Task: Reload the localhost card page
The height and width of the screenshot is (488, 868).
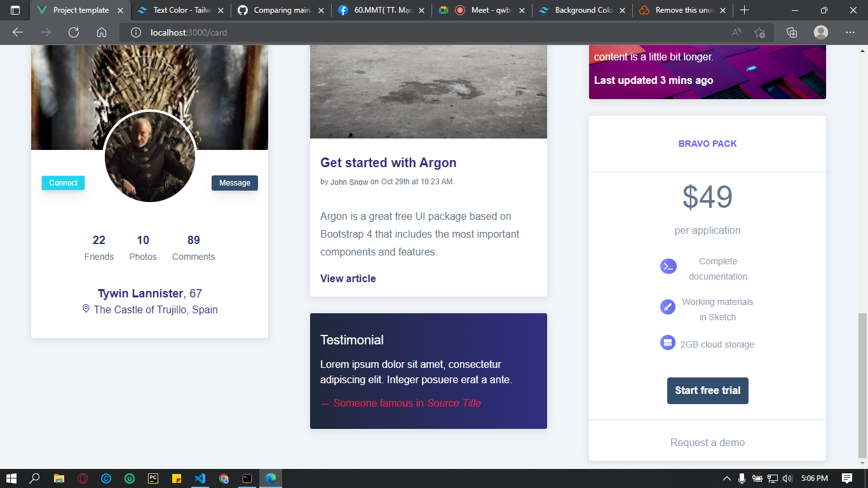Action: pyautogui.click(x=74, y=32)
